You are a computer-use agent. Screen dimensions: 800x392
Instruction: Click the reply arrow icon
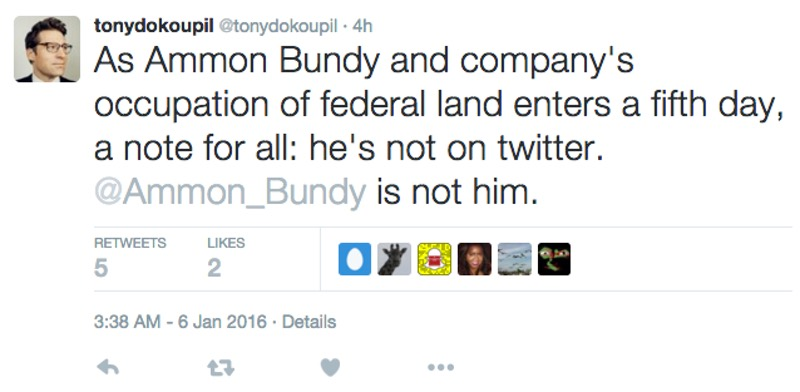coord(108,367)
